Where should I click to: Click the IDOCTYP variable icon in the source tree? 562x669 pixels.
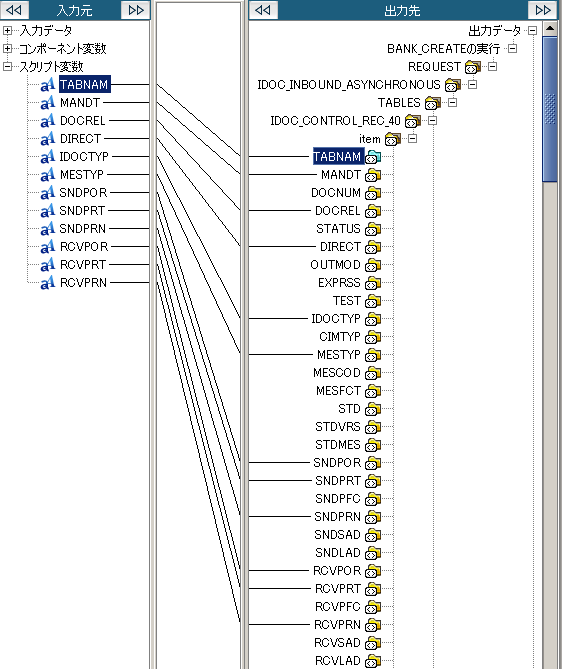click(x=48, y=157)
